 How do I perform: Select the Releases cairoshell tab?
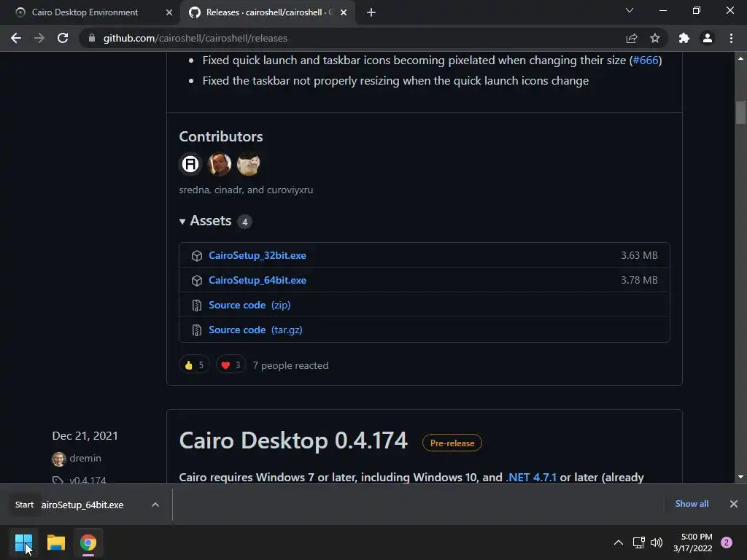266,12
